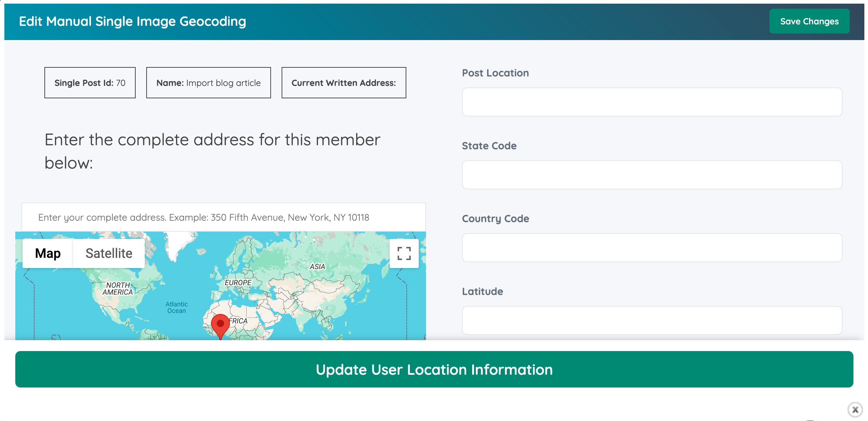868x421 pixels.
Task: Click the Edit Manual Single Image Geocoding heading
Action: (132, 21)
